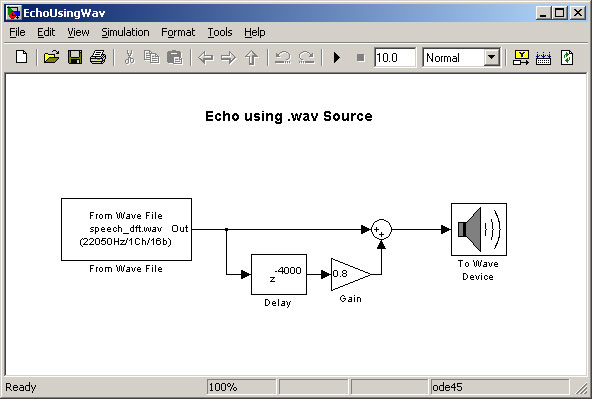
Task: Click the Print toolbar icon
Action: click(98, 57)
